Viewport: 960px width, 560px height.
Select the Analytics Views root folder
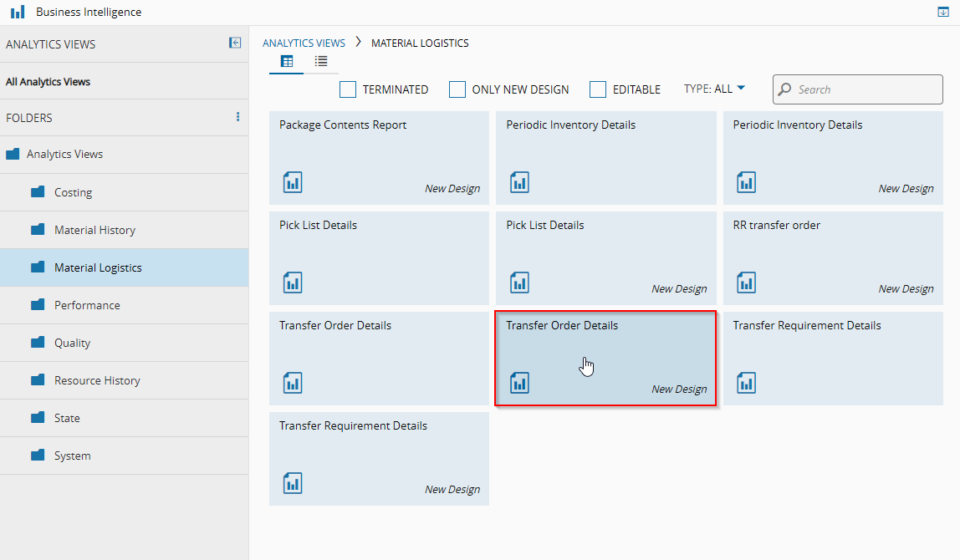coord(64,155)
